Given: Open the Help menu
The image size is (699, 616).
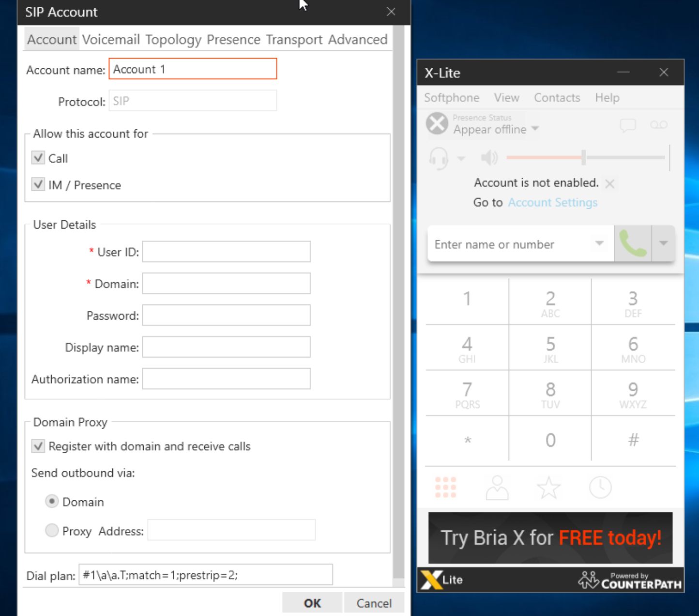Looking at the screenshot, I should tap(607, 98).
